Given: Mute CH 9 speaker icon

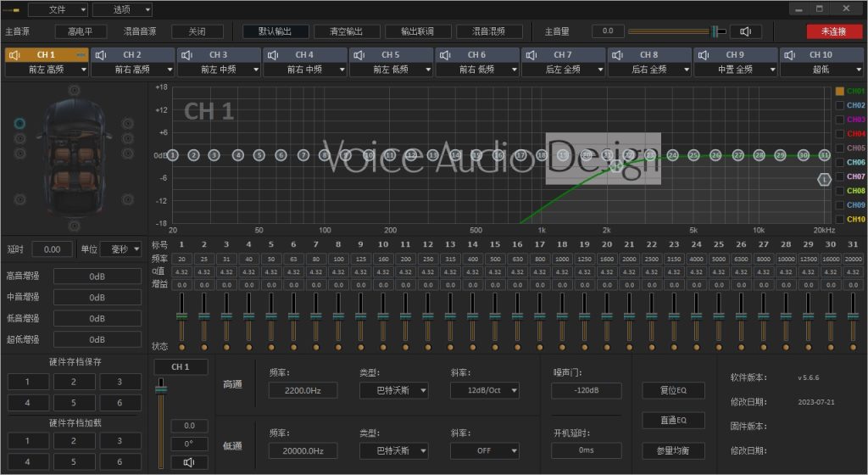Looking at the screenshot, I should tap(704, 55).
